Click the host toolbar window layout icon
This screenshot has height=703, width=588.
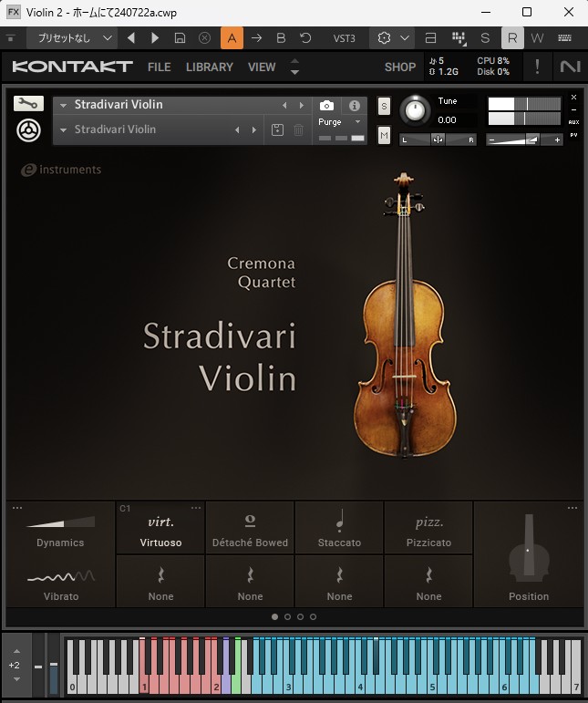coord(430,38)
